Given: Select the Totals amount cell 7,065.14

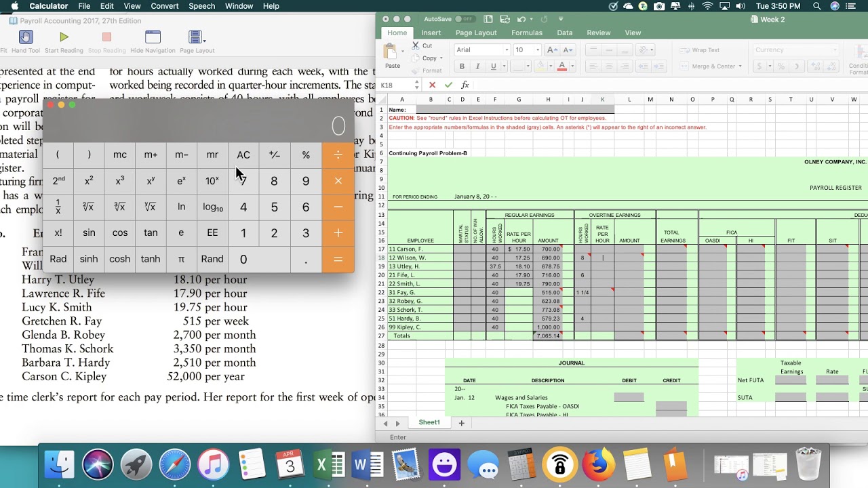Looking at the screenshot, I should (x=548, y=335).
